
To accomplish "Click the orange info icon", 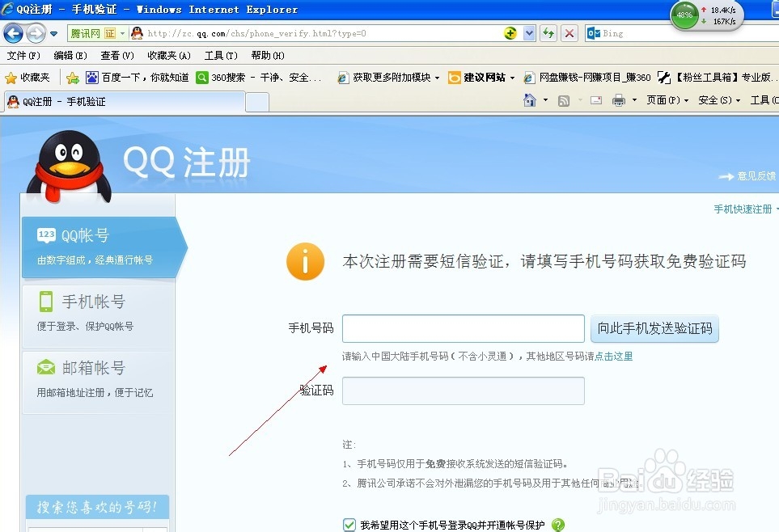I will (x=305, y=261).
